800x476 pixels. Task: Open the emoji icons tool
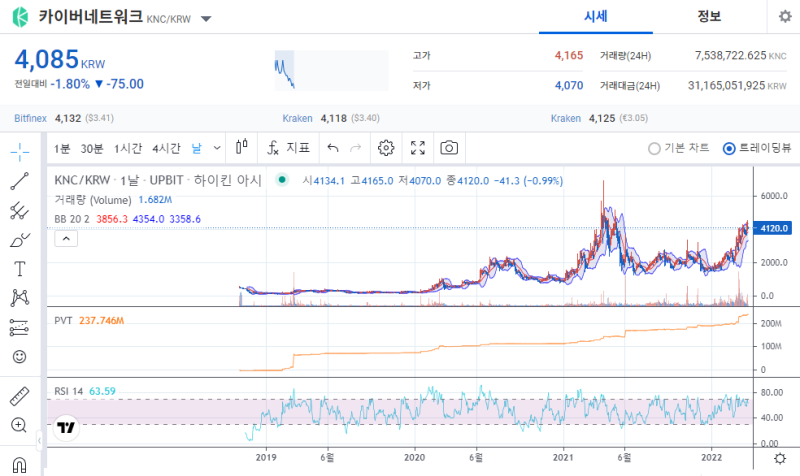tap(20, 357)
